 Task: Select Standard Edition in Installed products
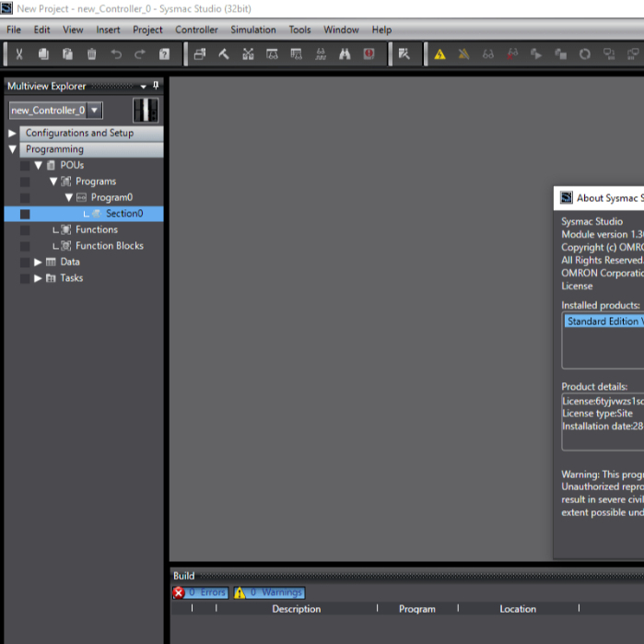coord(603,322)
